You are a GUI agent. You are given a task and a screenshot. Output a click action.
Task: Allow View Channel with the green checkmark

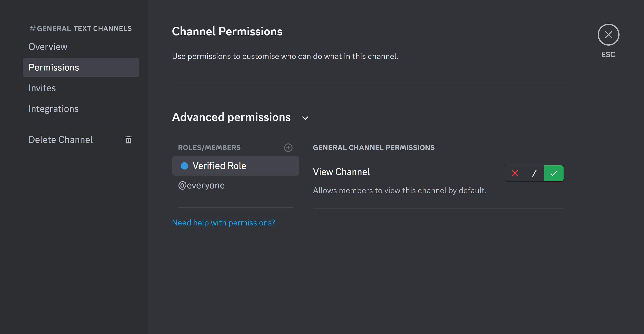[x=554, y=173]
